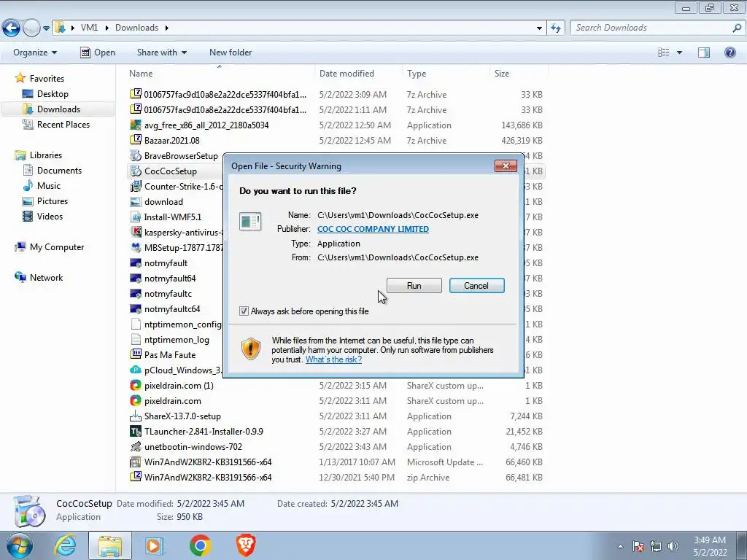
Task: Open the Organize menu
Action: (35, 52)
